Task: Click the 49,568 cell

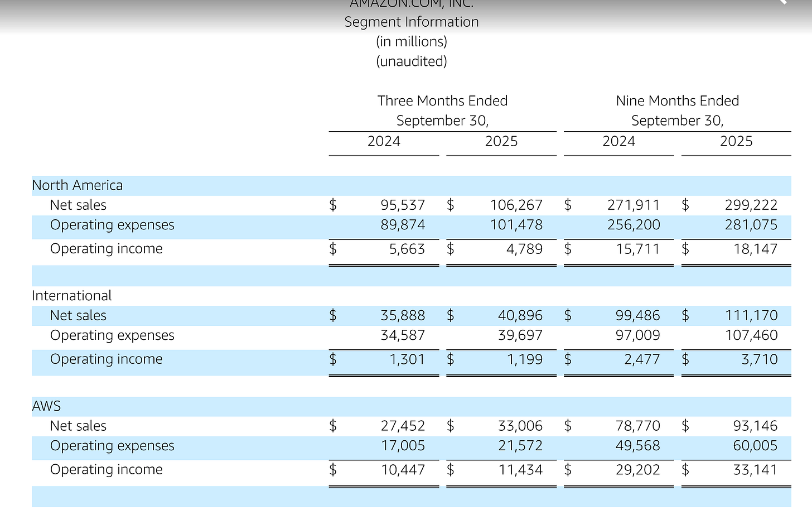Action: [x=638, y=446]
